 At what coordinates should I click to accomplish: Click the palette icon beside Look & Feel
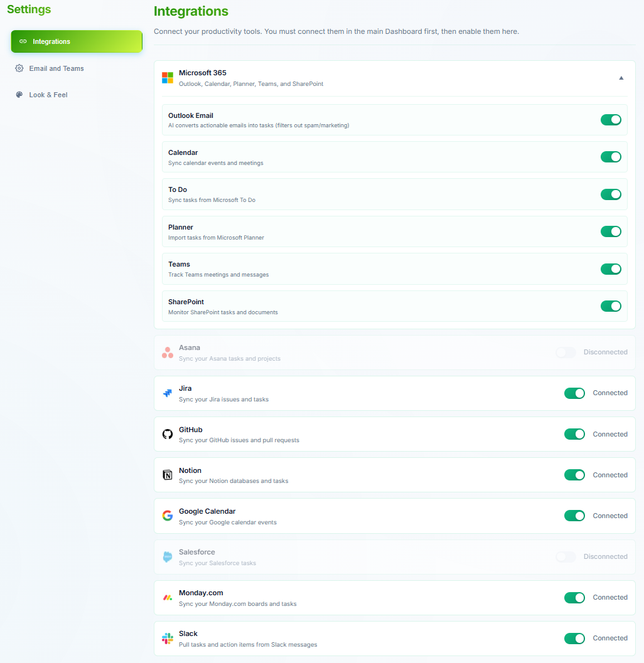[19, 95]
